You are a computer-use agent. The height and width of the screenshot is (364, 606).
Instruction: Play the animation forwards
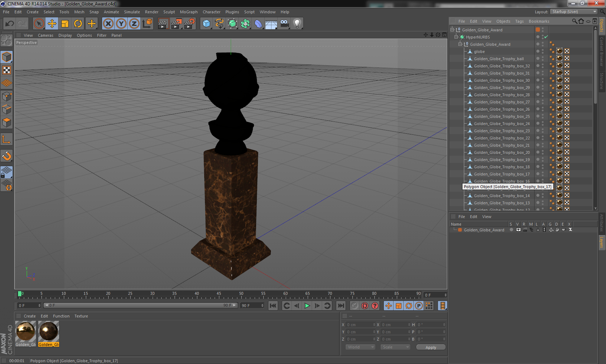click(307, 306)
